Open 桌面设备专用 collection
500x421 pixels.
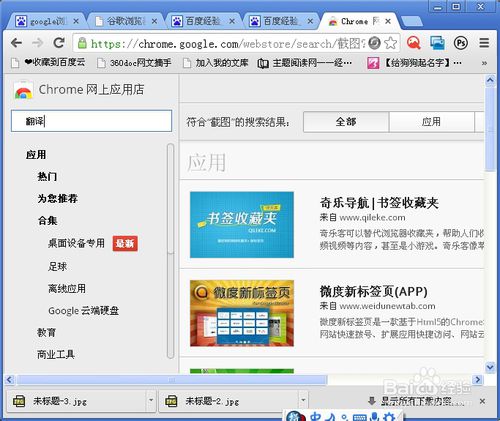[76, 243]
